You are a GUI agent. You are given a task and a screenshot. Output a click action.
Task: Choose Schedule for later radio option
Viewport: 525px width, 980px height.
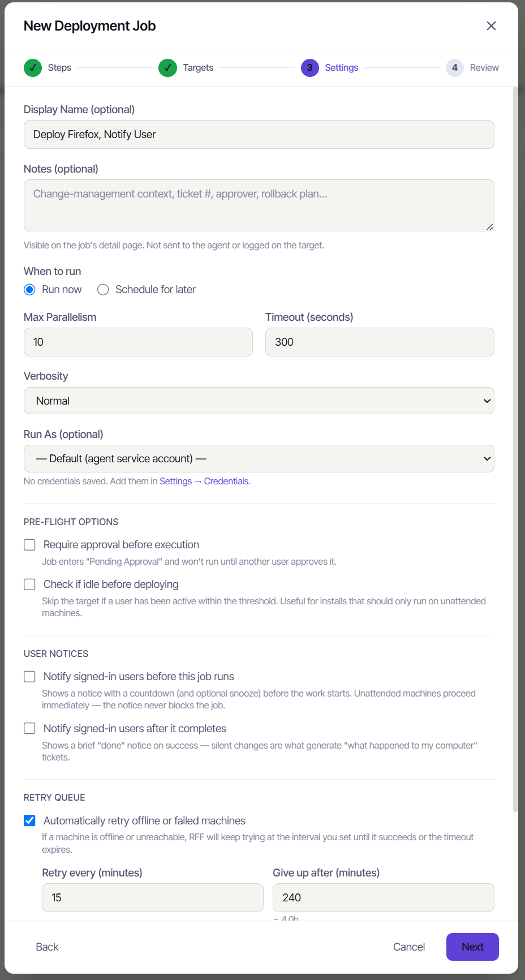point(103,290)
